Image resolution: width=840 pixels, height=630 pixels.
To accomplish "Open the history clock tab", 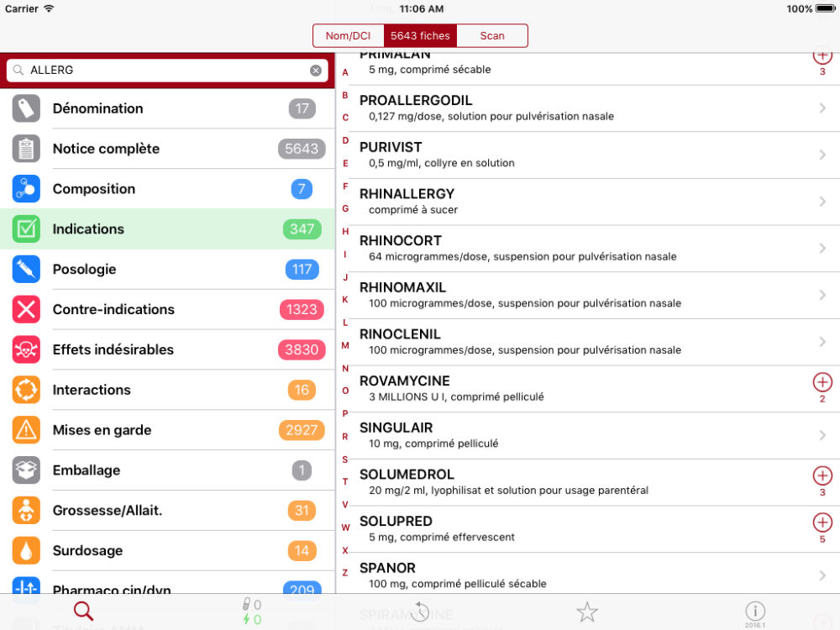I will pos(419,612).
